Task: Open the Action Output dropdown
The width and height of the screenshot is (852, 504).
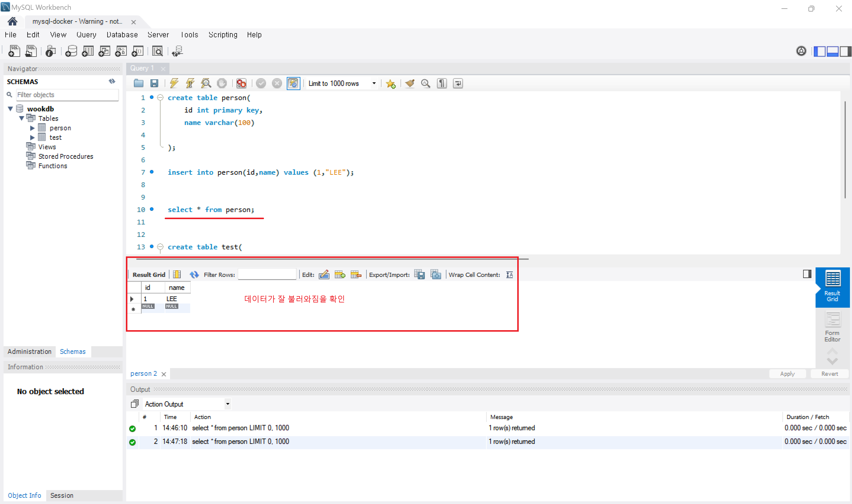Action: (227, 404)
